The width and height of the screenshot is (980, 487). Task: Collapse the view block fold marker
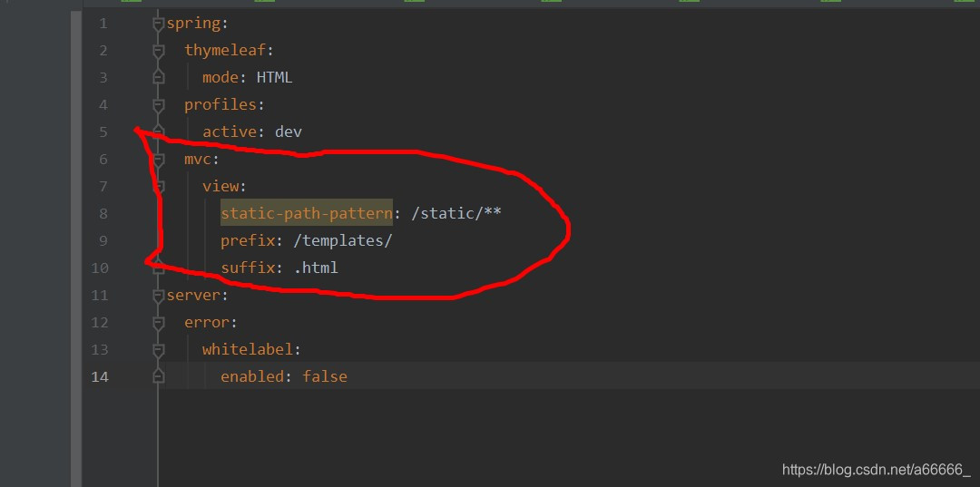[159, 186]
